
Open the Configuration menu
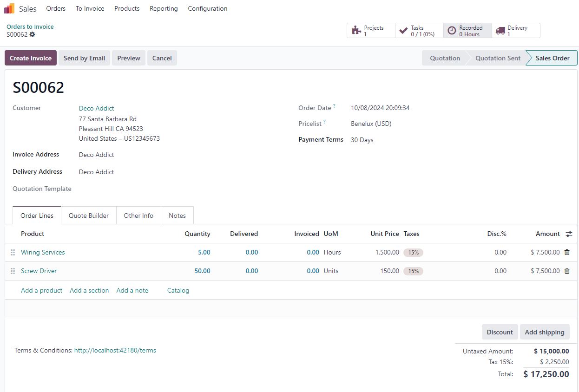(x=208, y=8)
